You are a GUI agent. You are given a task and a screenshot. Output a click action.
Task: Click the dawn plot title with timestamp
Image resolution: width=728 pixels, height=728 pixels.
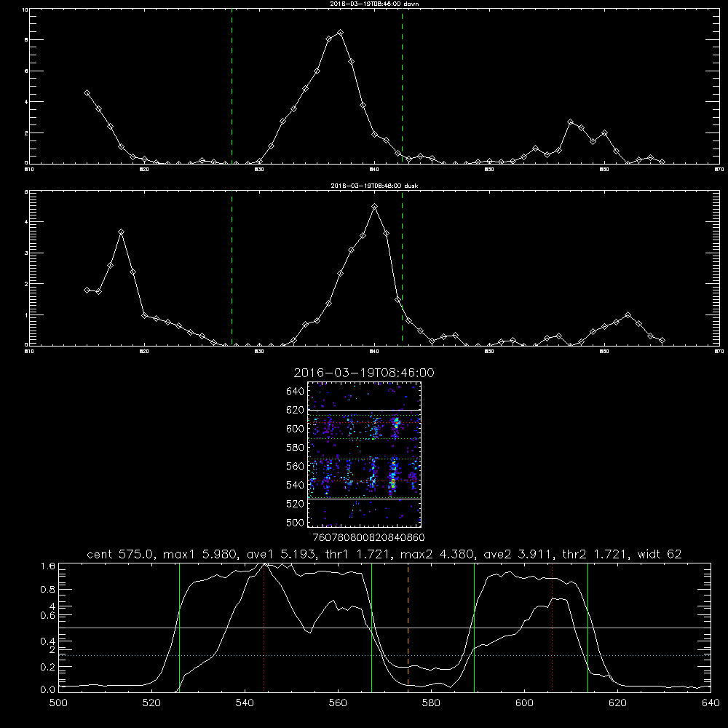click(374, 4)
